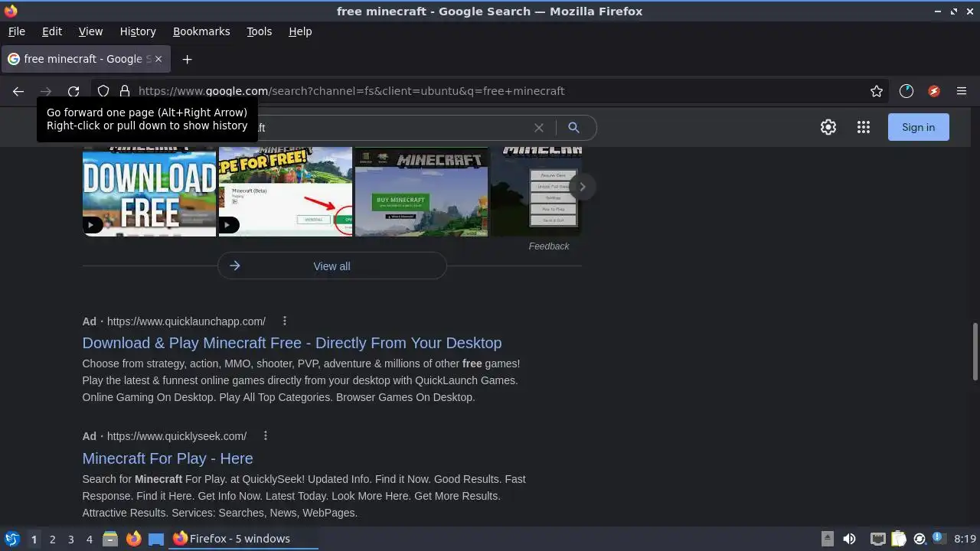Image resolution: width=980 pixels, height=551 pixels.
Task: Open the Bookmarks menu
Action: tap(201, 31)
